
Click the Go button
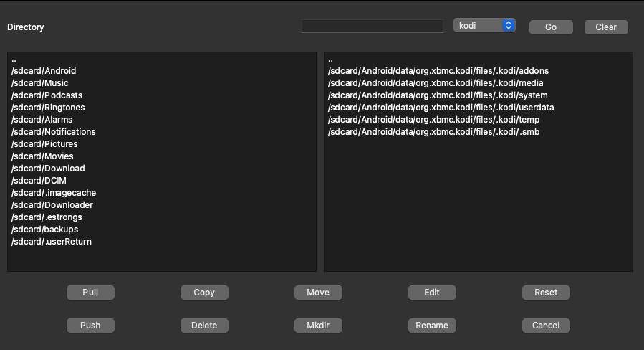point(551,27)
